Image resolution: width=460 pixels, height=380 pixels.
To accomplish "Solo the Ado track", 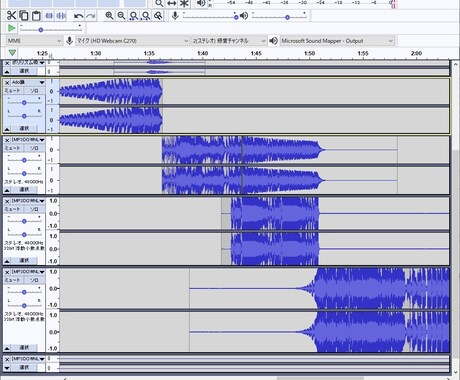I will 34,91.
